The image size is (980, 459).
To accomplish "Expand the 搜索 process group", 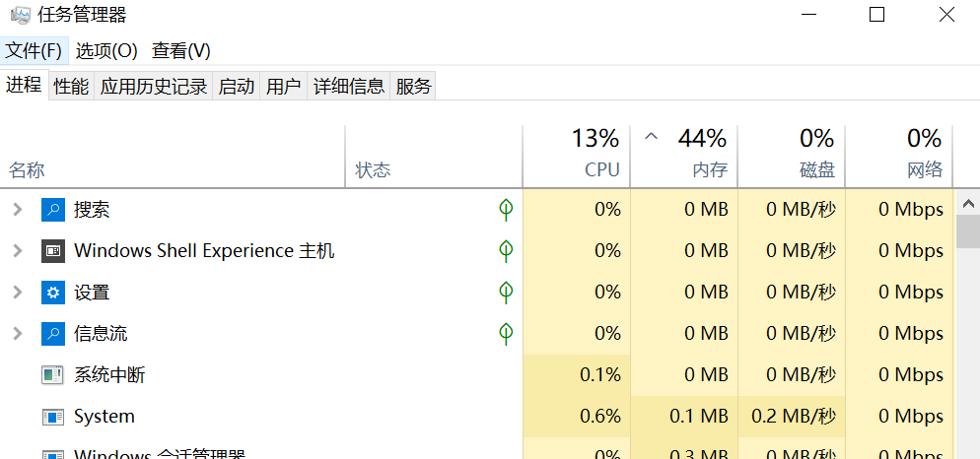I will (x=17, y=210).
